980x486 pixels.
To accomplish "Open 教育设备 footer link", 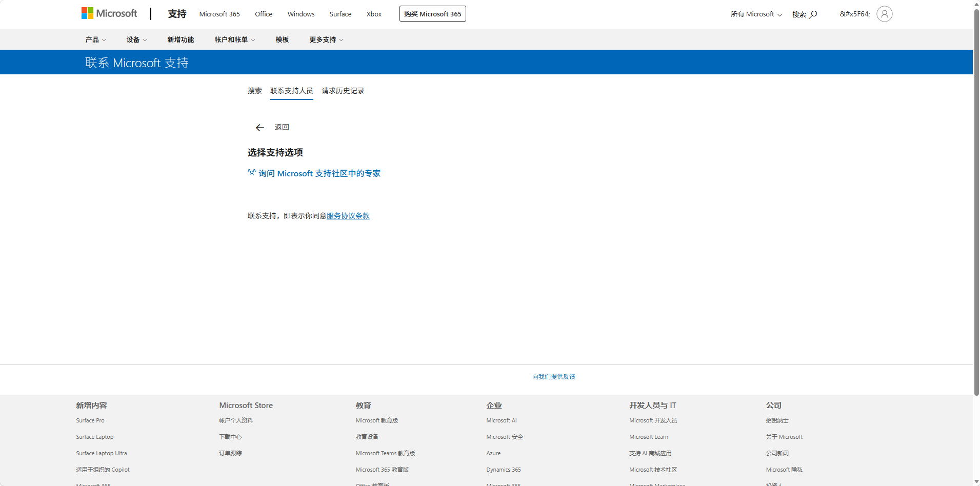I will coord(367,437).
